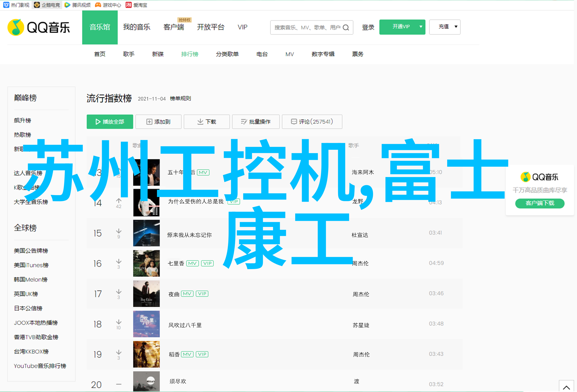Click VIP badge beside 夜曲
Image resolution: width=577 pixels, height=392 pixels.
pyautogui.click(x=202, y=294)
